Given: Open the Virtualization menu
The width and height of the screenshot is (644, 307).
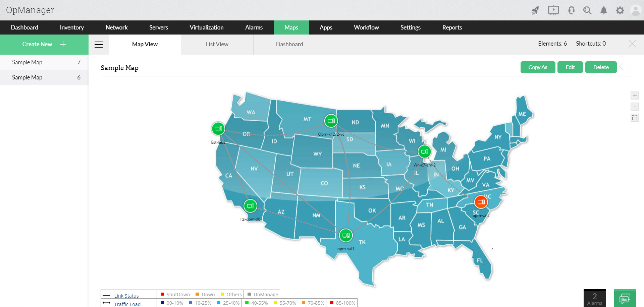Looking at the screenshot, I should tap(207, 27).
